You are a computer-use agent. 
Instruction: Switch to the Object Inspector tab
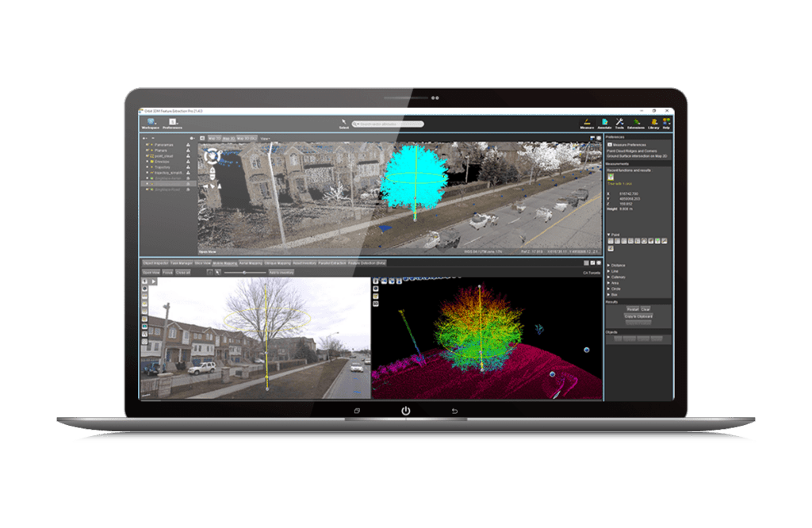click(x=154, y=262)
